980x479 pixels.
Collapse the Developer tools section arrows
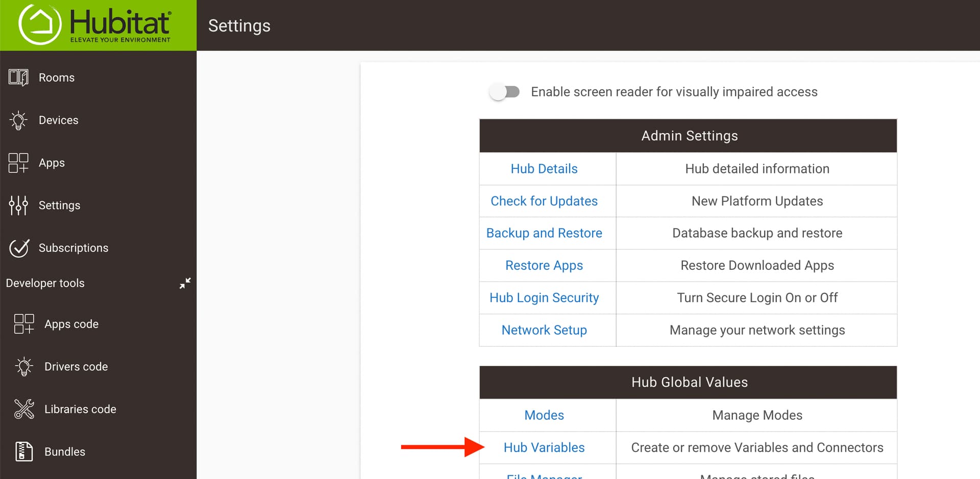(x=185, y=283)
